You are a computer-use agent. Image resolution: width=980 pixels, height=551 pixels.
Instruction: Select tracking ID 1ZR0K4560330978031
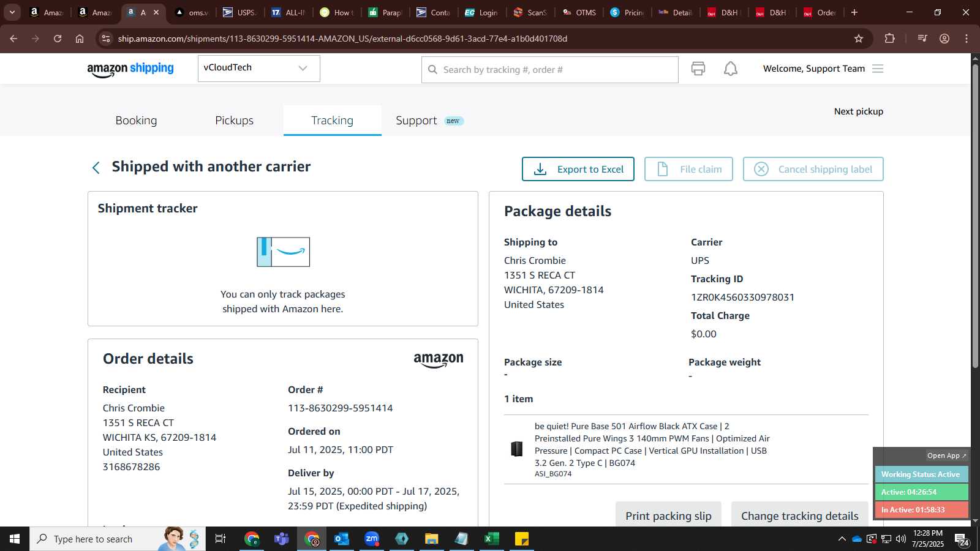742,297
